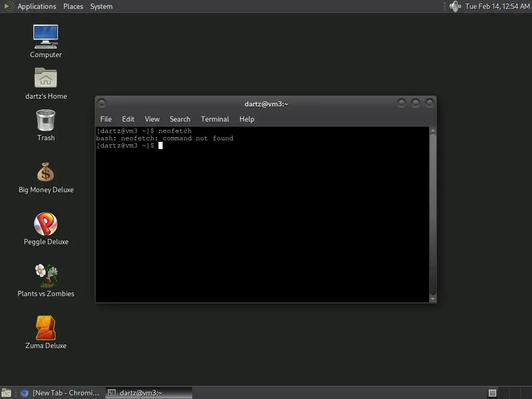Image resolution: width=532 pixels, height=399 pixels.
Task: Click the first prompt line with neofetch
Action: tap(144, 131)
